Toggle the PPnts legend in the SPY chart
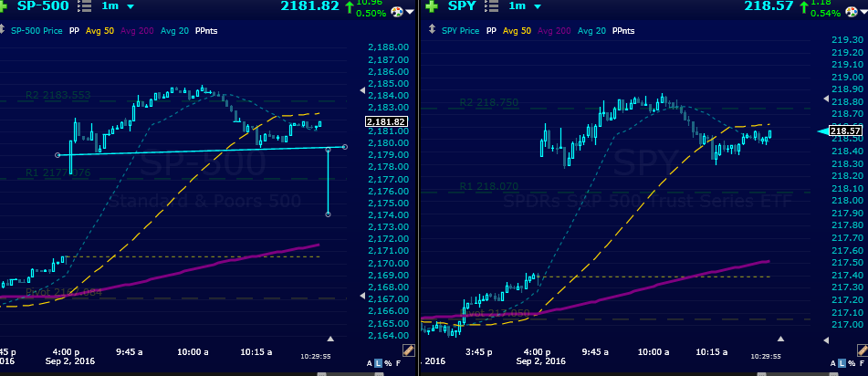Image resolution: width=868 pixels, height=376 pixels. coord(622,30)
